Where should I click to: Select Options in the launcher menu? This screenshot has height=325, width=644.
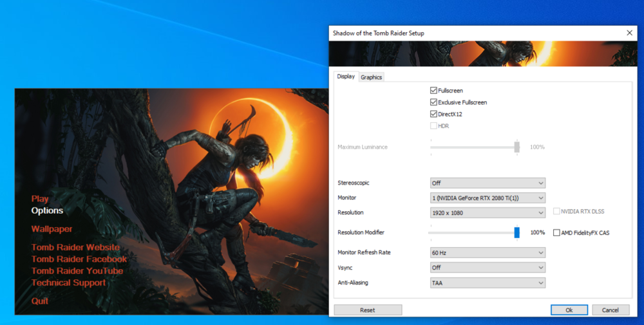(47, 210)
